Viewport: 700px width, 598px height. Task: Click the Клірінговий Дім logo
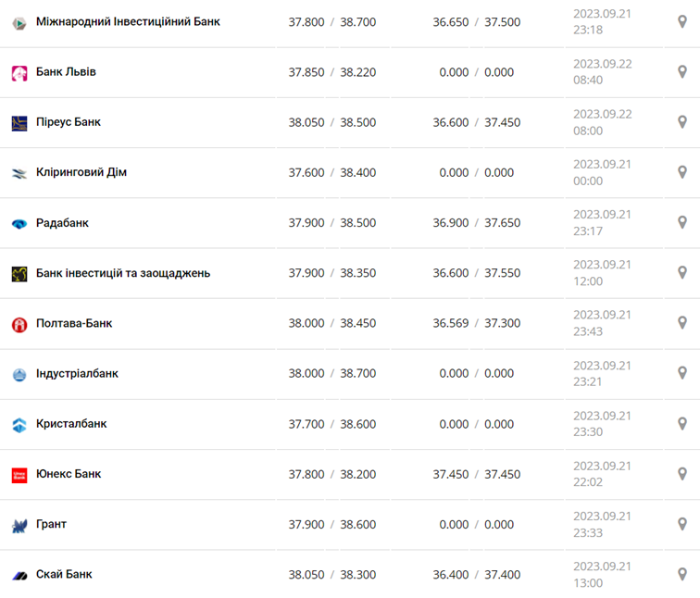(x=19, y=173)
